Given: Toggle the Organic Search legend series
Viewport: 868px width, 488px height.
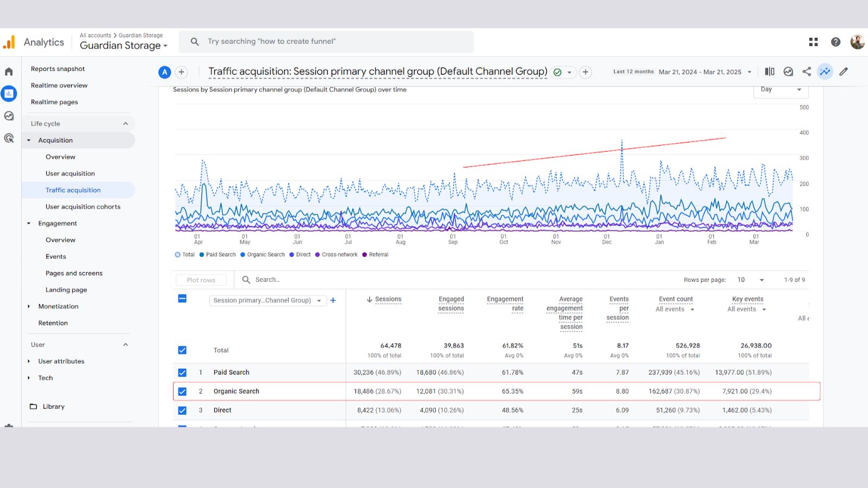Looking at the screenshot, I should (x=263, y=255).
